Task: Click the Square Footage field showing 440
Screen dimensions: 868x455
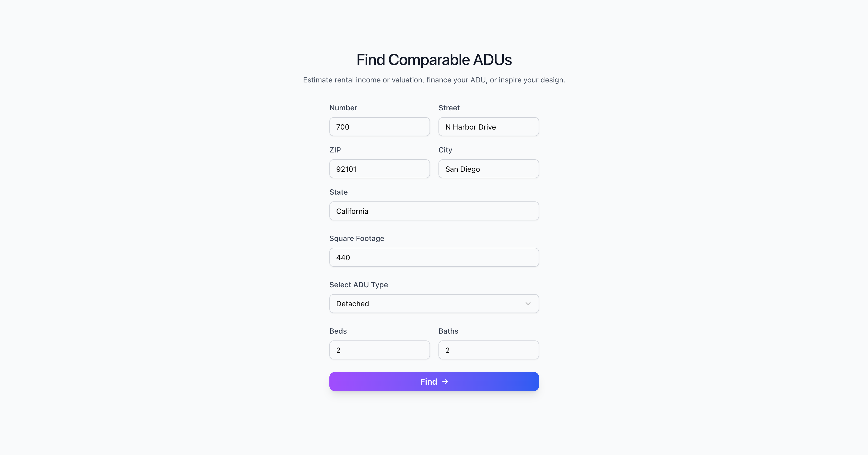Action: [x=434, y=257]
